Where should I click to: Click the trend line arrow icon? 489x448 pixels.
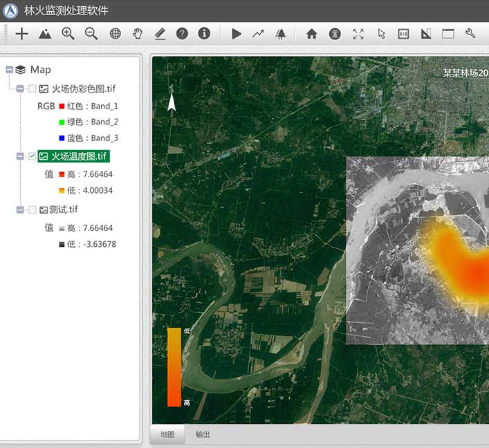pyautogui.click(x=258, y=34)
